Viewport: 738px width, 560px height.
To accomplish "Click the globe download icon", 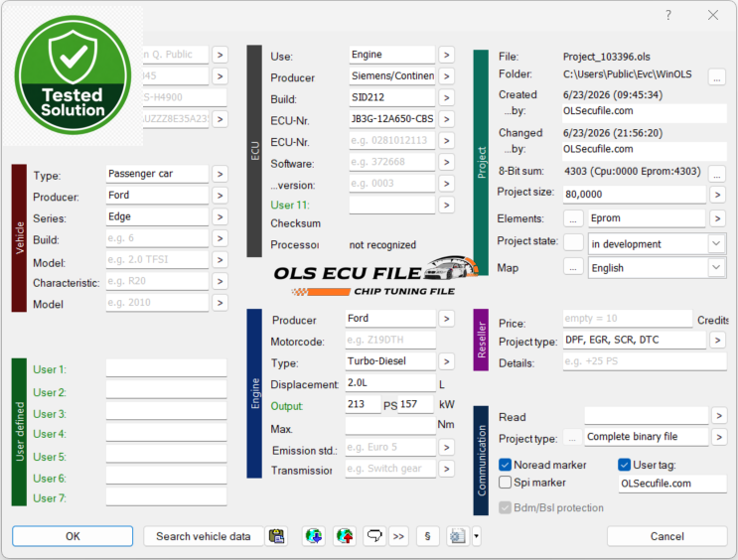I will (314, 536).
